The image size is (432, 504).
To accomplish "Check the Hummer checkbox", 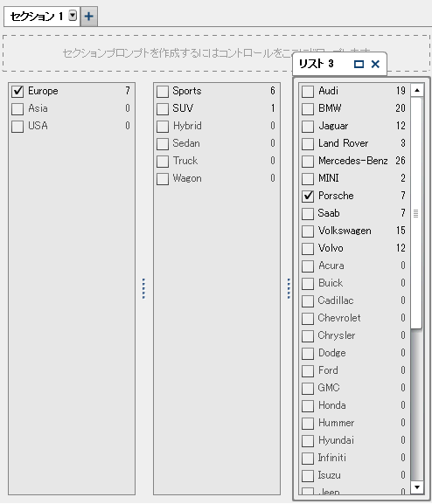I will 308,423.
